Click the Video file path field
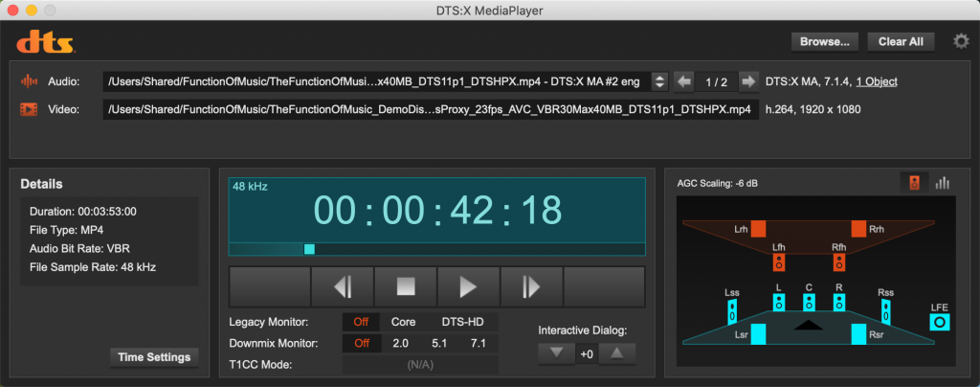The image size is (980, 387). tap(431, 109)
